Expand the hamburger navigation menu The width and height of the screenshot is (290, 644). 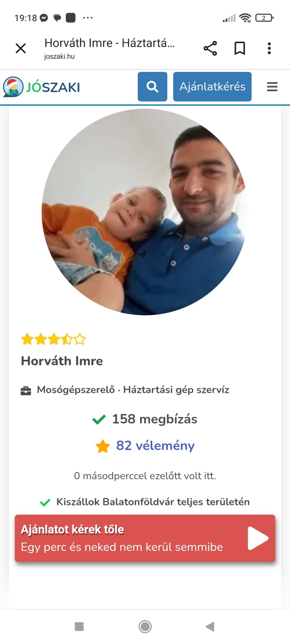pyautogui.click(x=272, y=87)
